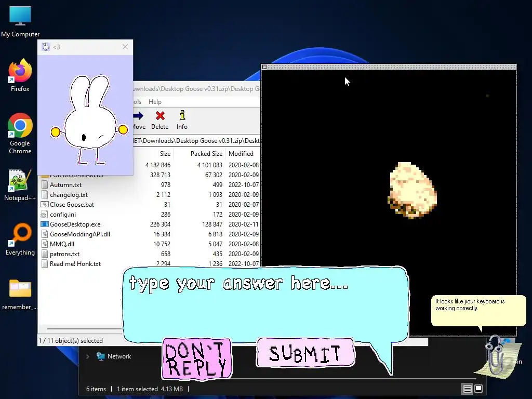The width and height of the screenshot is (532, 399).
Task: Switch Explorer to details view
Action: tap(467, 389)
